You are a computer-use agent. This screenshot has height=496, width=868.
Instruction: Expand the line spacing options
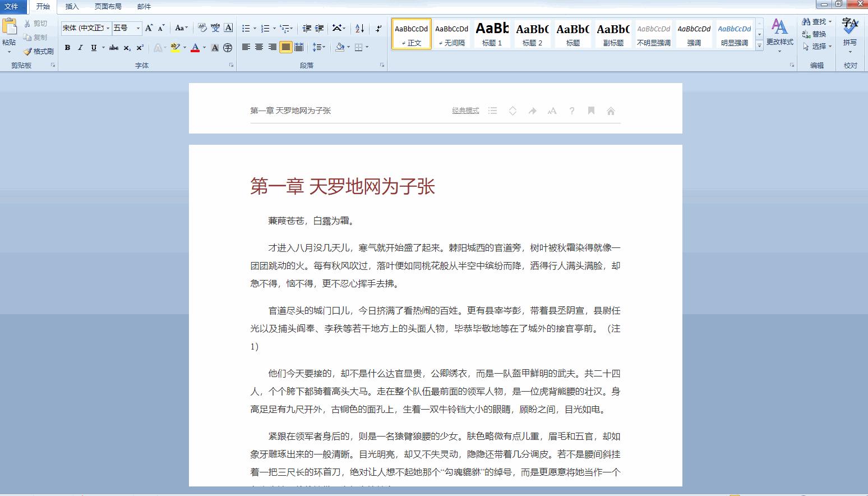[322, 48]
